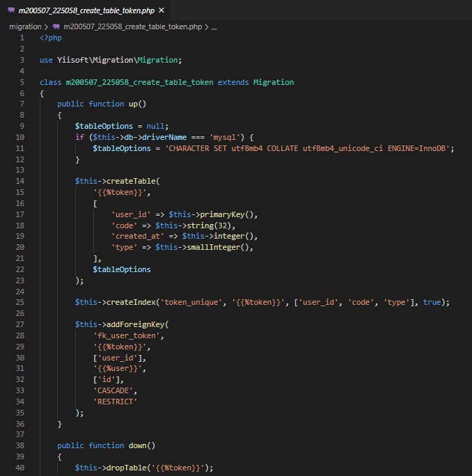Click line number 1 in gutter
This screenshot has width=472, height=476.
coord(22,38)
